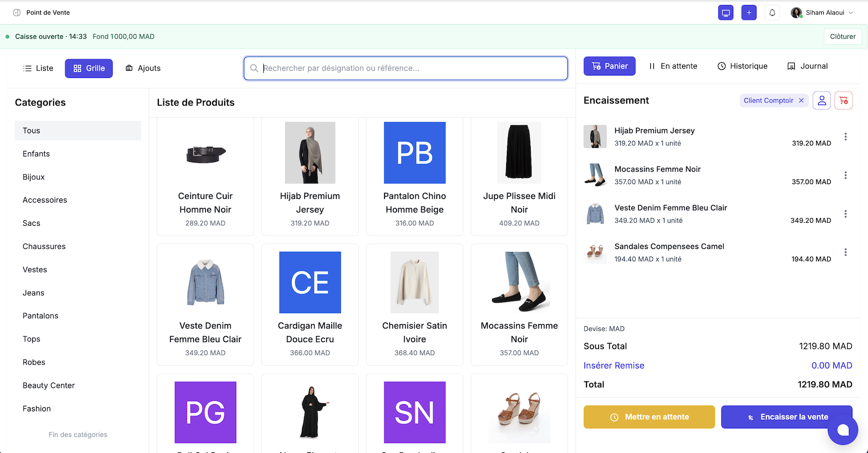Image resolution: width=868 pixels, height=453 pixels.
Task: Select the Accessoires category
Action: [x=78, y=200]
